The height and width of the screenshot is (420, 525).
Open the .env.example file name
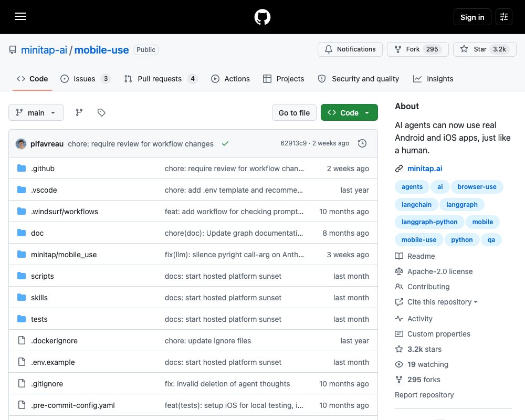coord(52,362)
